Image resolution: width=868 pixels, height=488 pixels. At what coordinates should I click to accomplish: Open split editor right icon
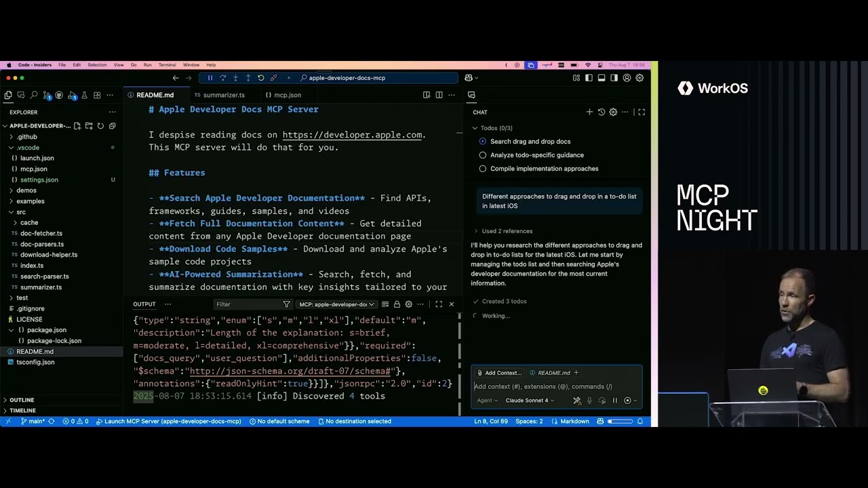pos(439,95)
